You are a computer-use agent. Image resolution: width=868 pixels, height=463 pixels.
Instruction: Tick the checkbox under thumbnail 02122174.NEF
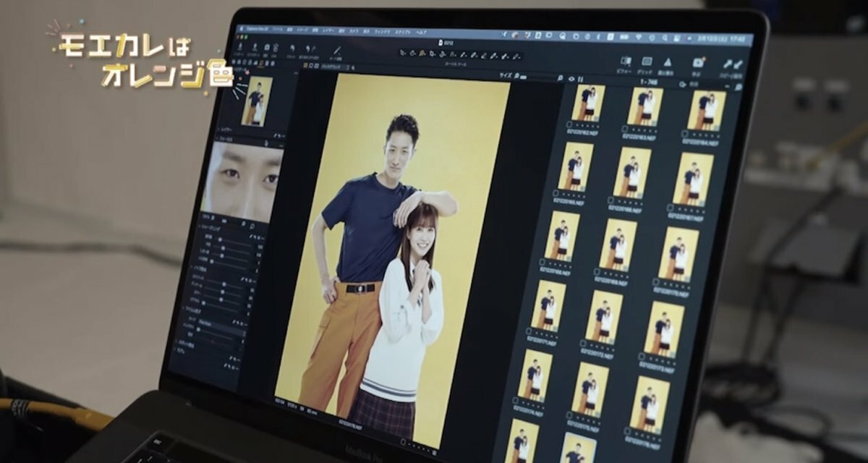tap(515, 399)
